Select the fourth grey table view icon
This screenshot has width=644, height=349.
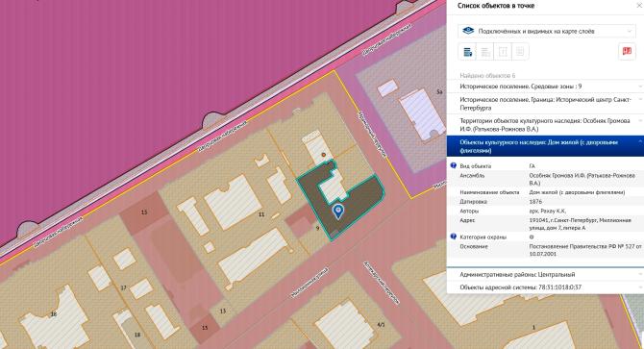tap(520, 52)
